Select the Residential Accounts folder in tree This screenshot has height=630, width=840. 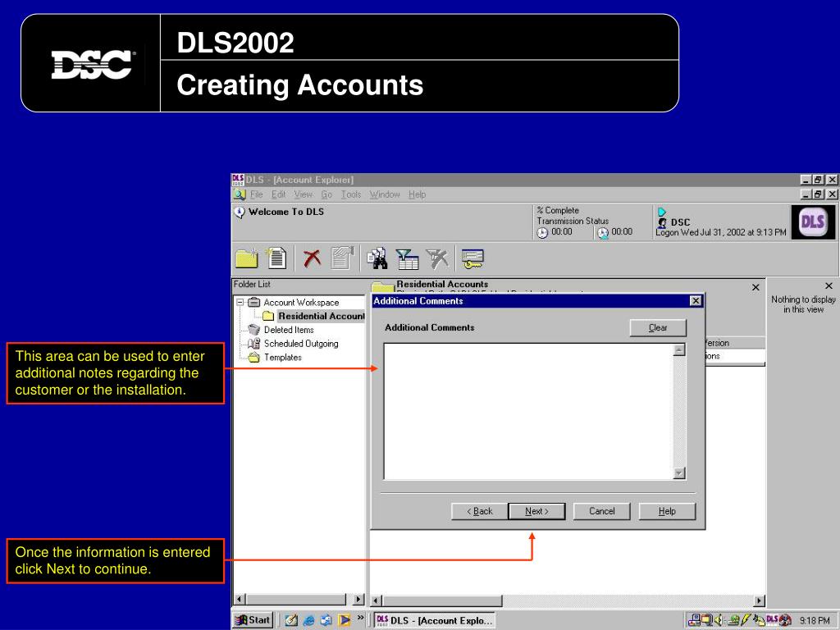click(x=321, y=316)
